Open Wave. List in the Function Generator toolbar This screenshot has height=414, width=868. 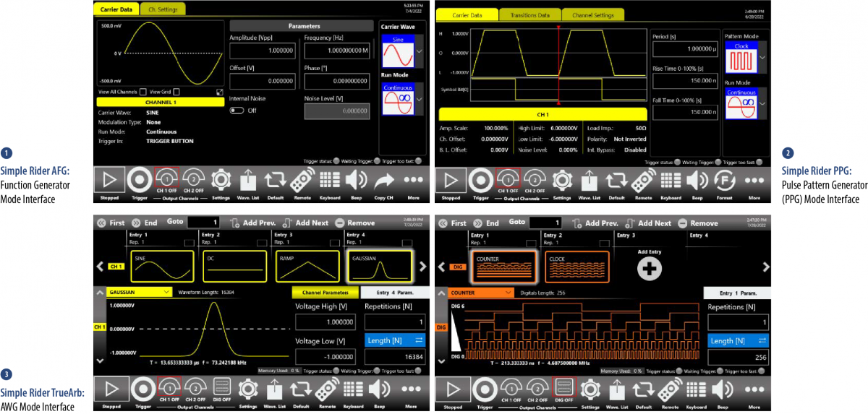pos(247,180)
